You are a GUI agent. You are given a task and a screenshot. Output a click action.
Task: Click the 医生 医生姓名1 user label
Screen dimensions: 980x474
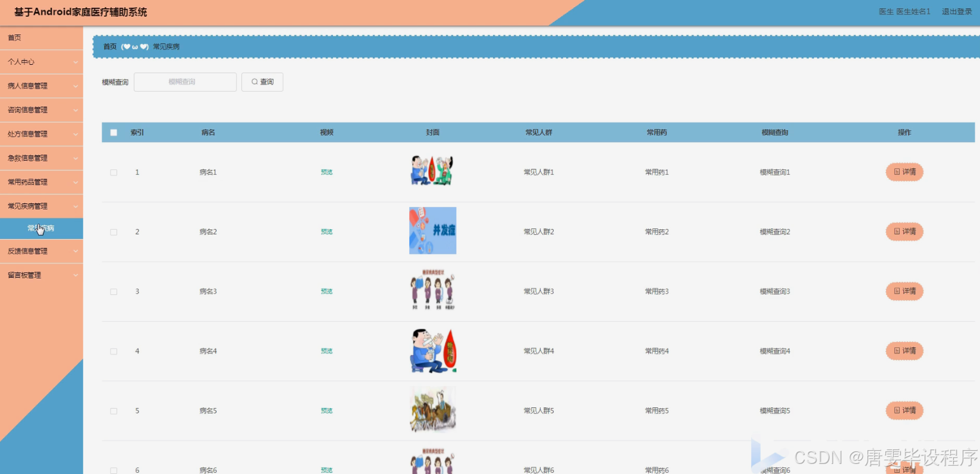[904, 12]
